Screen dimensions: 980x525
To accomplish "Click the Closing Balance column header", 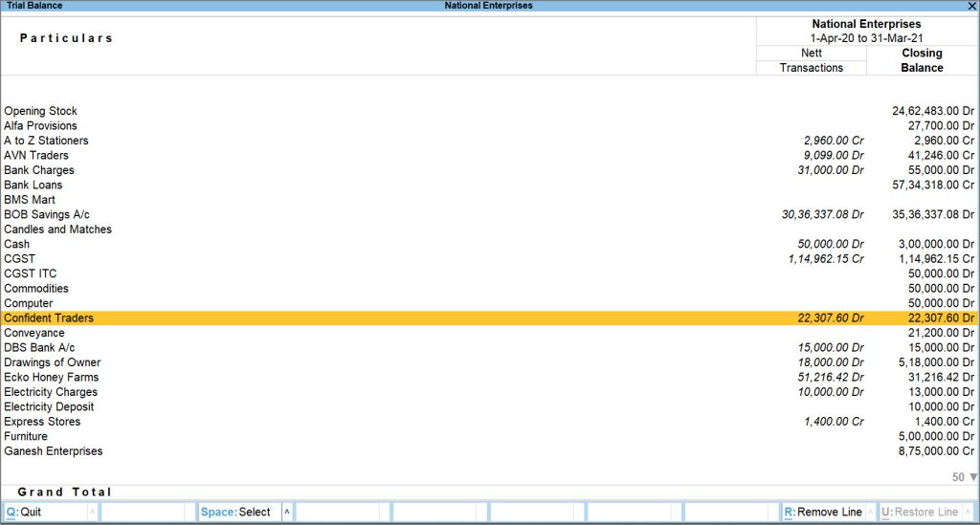I will (x=922, y=60).
